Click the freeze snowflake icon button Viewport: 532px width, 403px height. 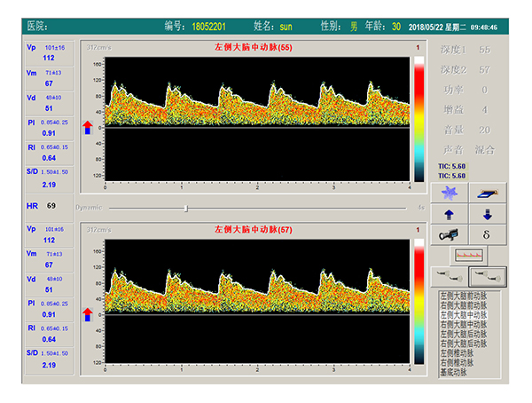point(450,193)
